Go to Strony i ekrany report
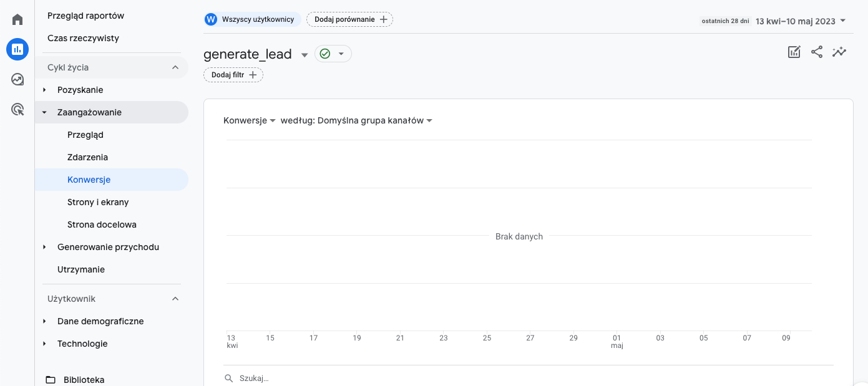 point(98,202)
